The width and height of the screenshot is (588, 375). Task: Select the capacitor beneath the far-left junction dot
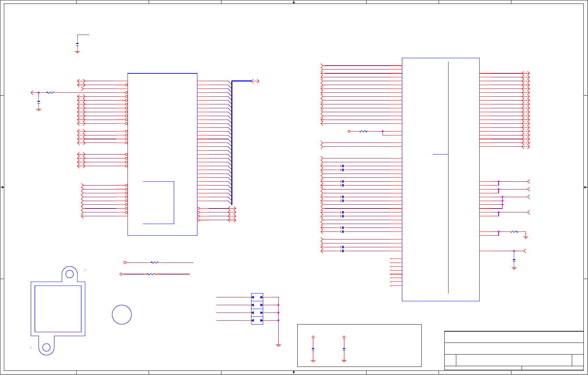pos(38,102)
